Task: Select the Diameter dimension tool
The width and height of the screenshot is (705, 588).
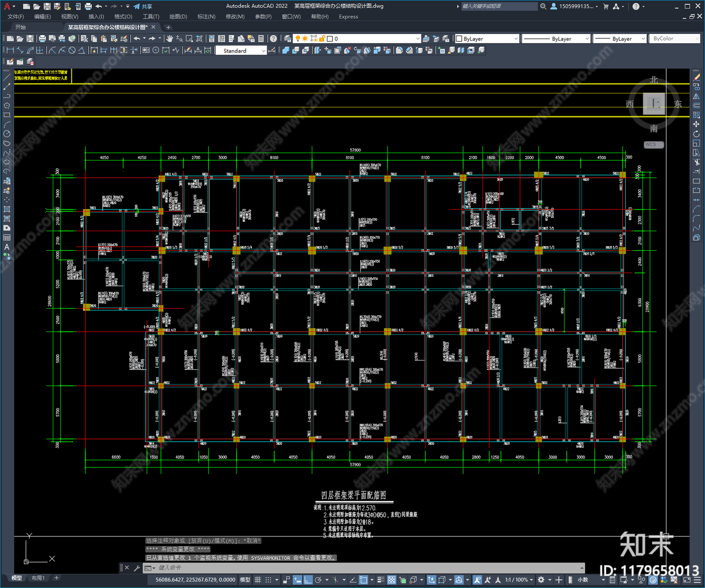Action: pyautogui.click(x=72, y=50)
